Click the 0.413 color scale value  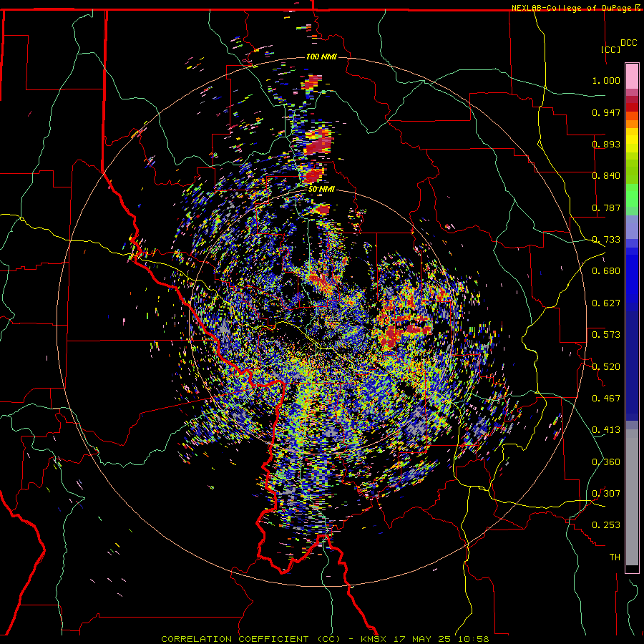click(606, 430)
